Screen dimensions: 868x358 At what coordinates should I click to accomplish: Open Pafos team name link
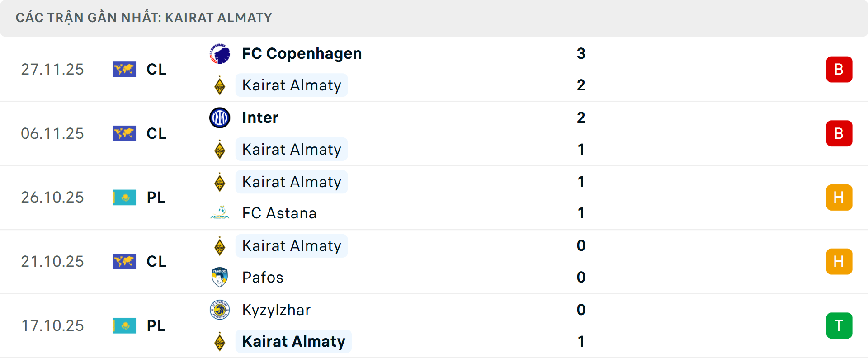tap(263, 277)
